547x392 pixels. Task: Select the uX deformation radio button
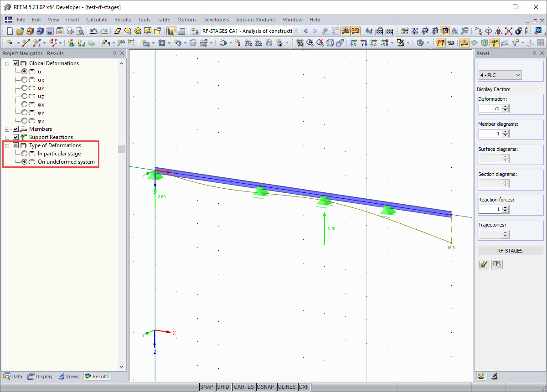point(24,80)
